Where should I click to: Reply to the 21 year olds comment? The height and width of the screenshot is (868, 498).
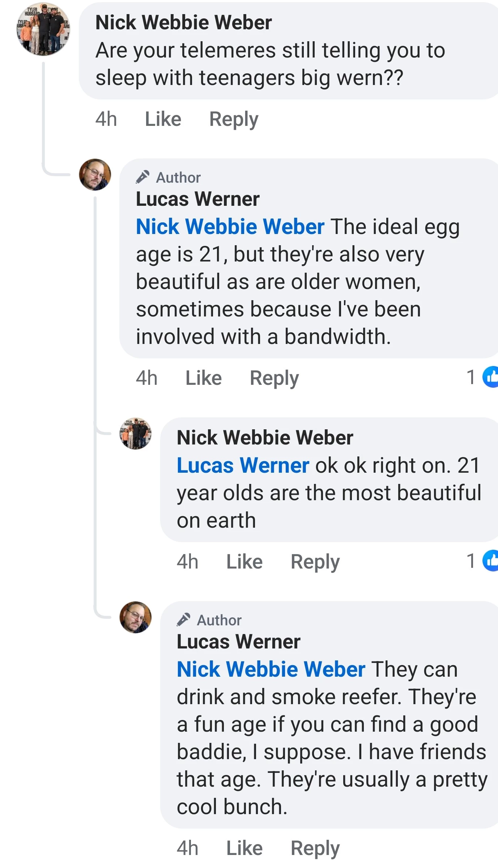(315, 562)
